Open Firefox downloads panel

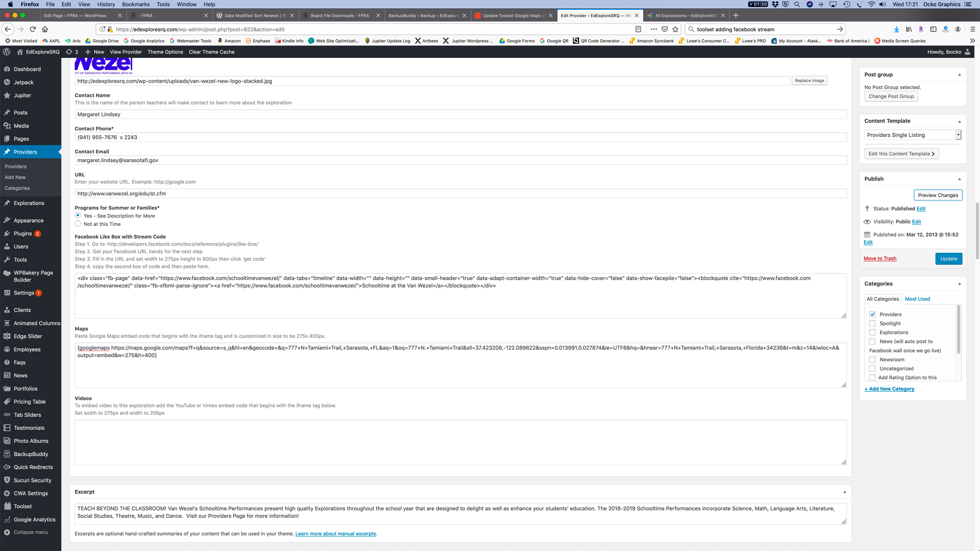pyautogui.click(x=896, y=29)
